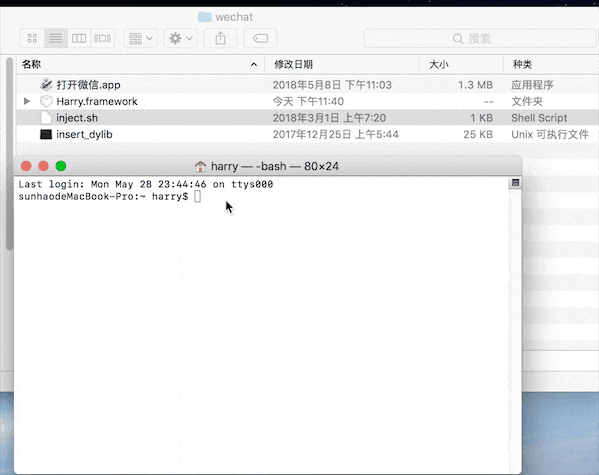The width and height of the screenshot is (599, 475).
Task: Click the date 2018年5月8日 下午11:03
Action: tap(332, 85)
